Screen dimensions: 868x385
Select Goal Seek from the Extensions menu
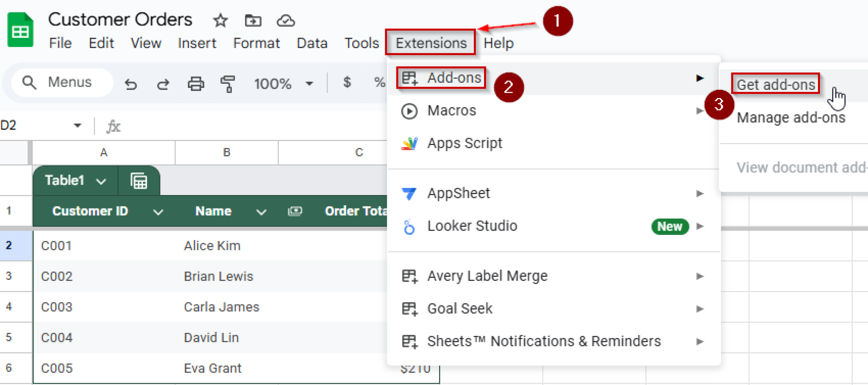[x=459, y=308]
